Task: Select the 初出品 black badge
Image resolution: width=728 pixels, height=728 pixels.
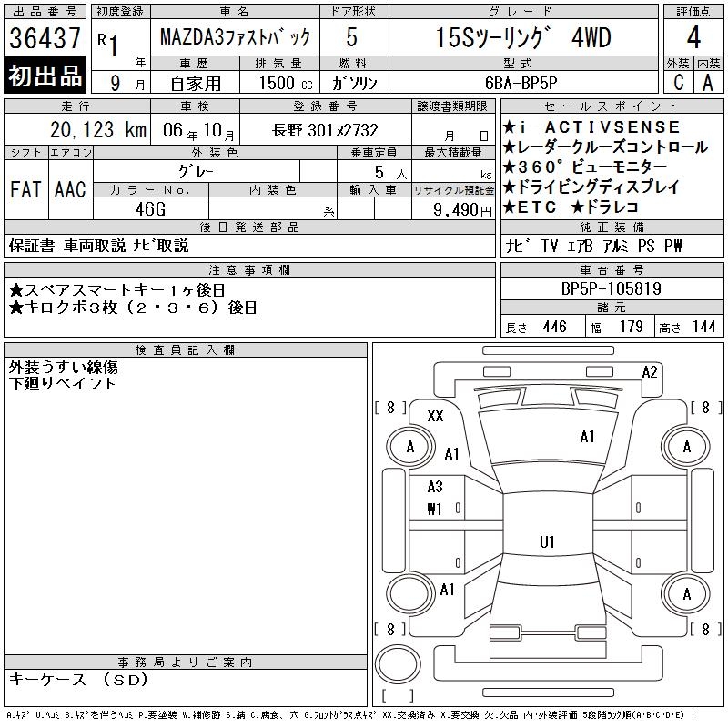Action: point(45,76)
